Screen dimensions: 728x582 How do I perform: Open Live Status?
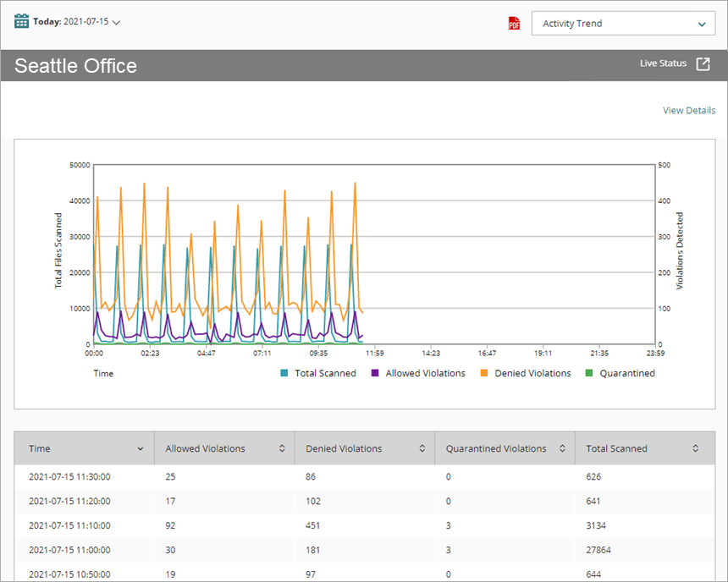click(663, 63)
